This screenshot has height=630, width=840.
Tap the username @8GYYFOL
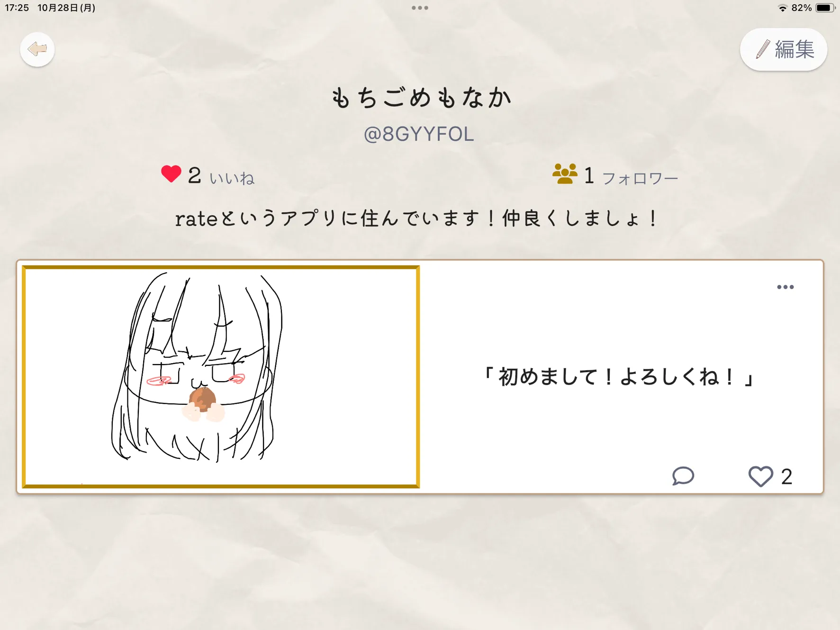[x=419, y=135]
